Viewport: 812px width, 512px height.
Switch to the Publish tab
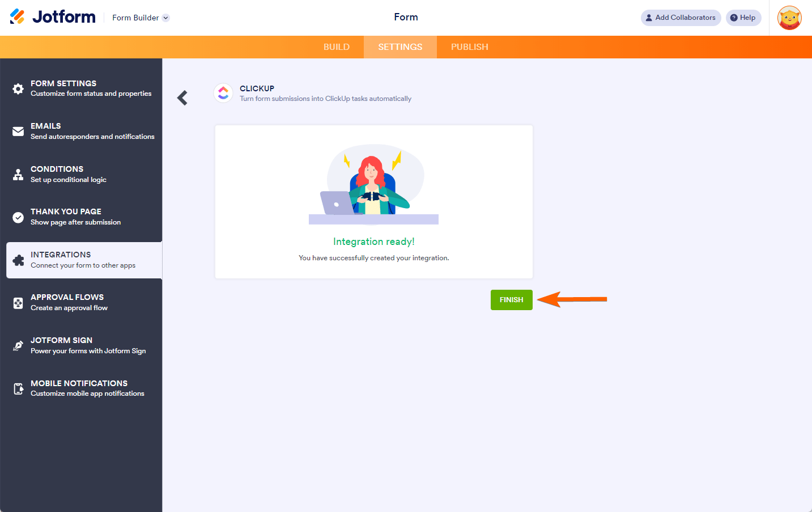(470, 47)
